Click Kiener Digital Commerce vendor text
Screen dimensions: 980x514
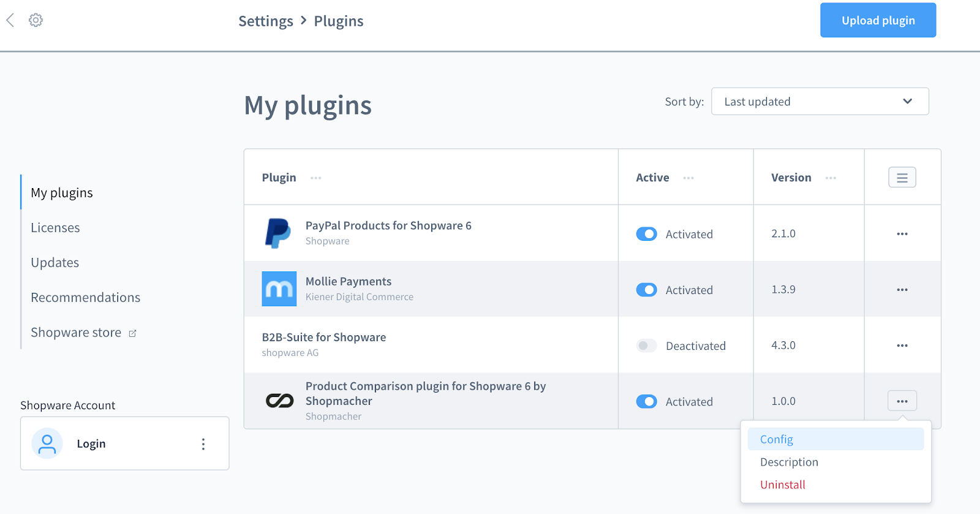click(x=360, y=297)
